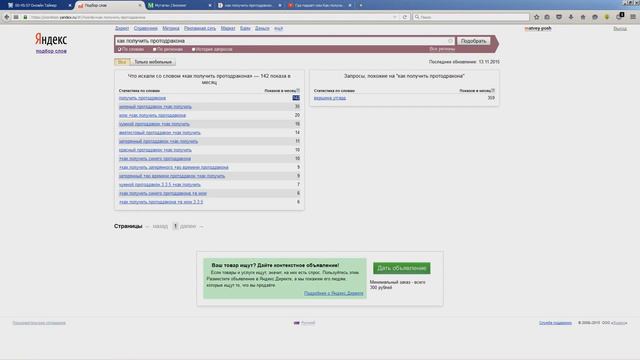The width and height of the screenshot is (640, 360).
Task: Open the получить протодракона keyword link
Action: (x=142, y=98)
